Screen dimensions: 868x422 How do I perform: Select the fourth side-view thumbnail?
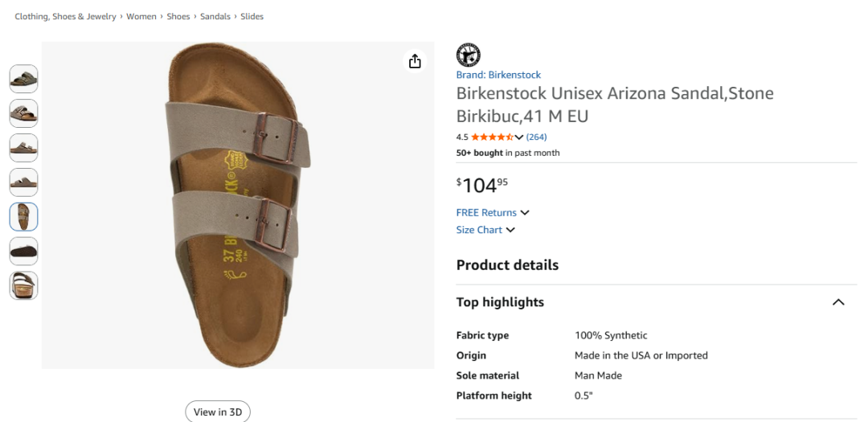pyautogui.click(x=24, y=182)
